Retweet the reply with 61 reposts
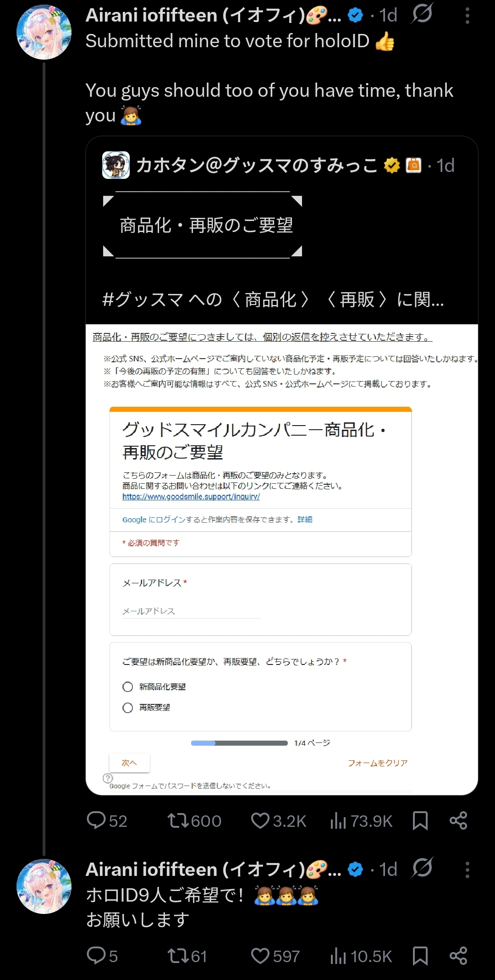Screen dimensions: 495x980 coord(187,956)
